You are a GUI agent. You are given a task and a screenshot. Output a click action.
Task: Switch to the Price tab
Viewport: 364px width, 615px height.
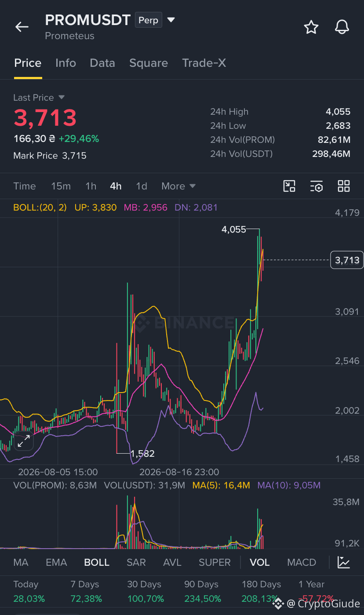click(28, 63)
